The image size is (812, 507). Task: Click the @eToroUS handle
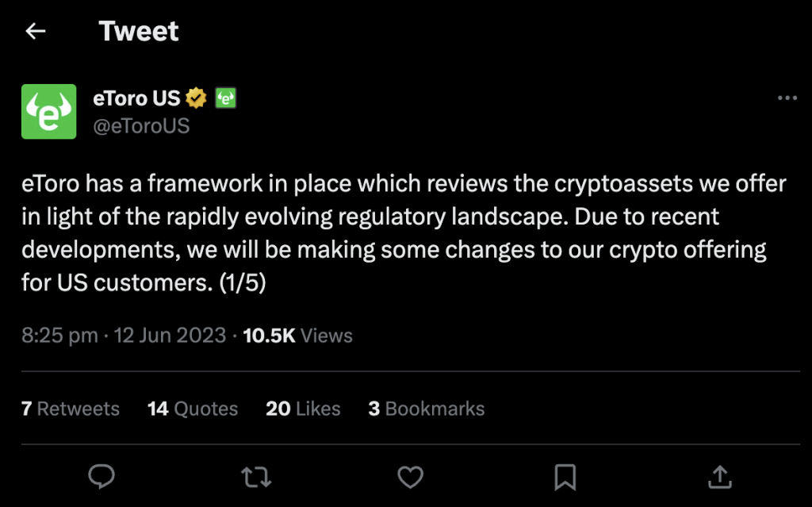point(141,126)
